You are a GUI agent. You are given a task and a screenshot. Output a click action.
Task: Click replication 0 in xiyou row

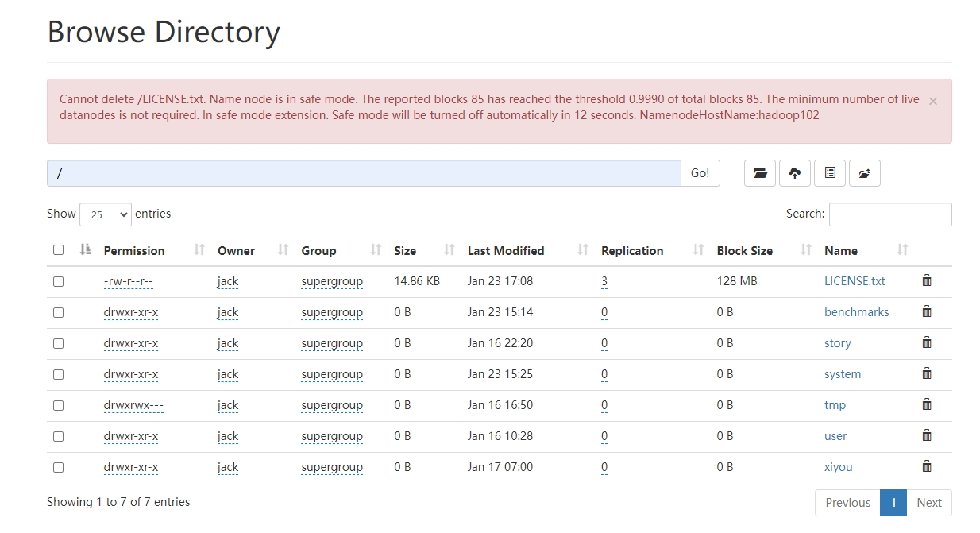(x=604, y=467)
